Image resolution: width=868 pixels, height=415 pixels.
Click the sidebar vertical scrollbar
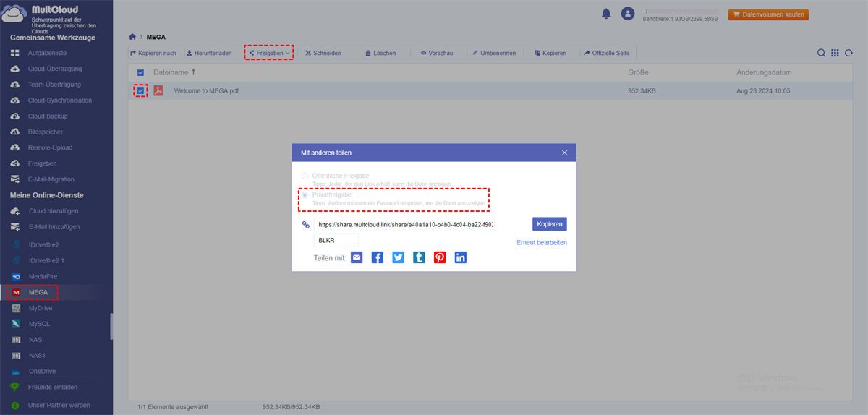pyautogui.click(x=111, y=326)
